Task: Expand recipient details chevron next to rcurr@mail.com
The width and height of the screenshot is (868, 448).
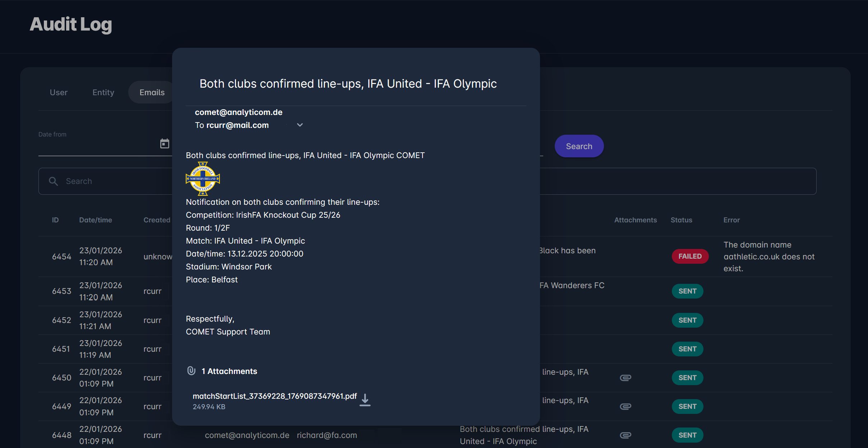Action: coord(300,125)
